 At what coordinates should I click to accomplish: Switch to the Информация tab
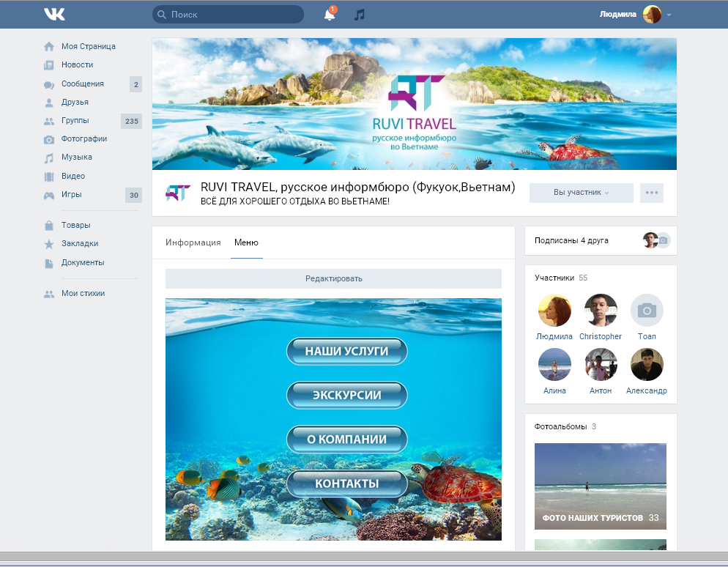[x=193, y=242]
